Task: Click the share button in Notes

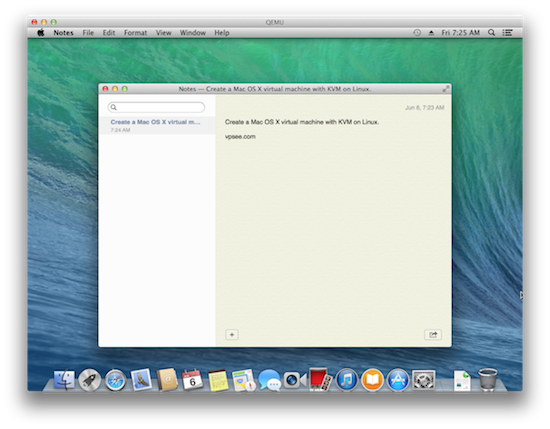Action: (433, 335)
